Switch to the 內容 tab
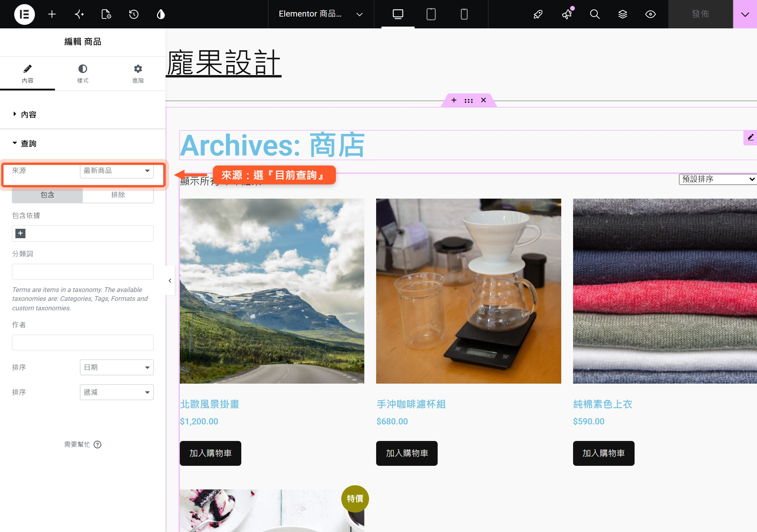This screenshot has height=532, width=757. (28, 74)
